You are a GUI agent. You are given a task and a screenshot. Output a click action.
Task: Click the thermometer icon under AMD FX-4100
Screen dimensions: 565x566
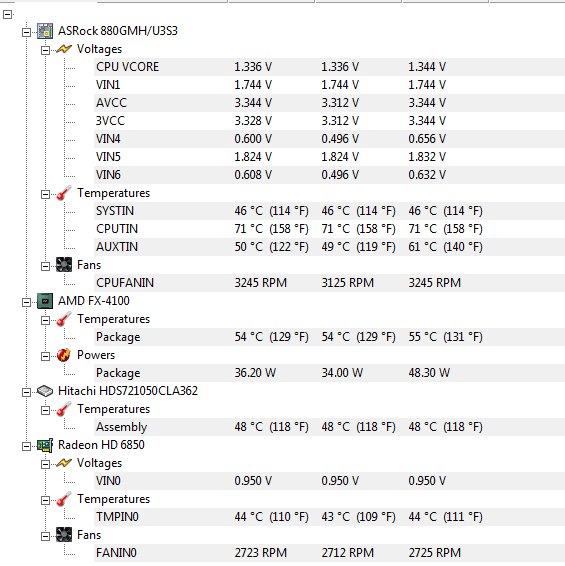[x=64, y=319]
